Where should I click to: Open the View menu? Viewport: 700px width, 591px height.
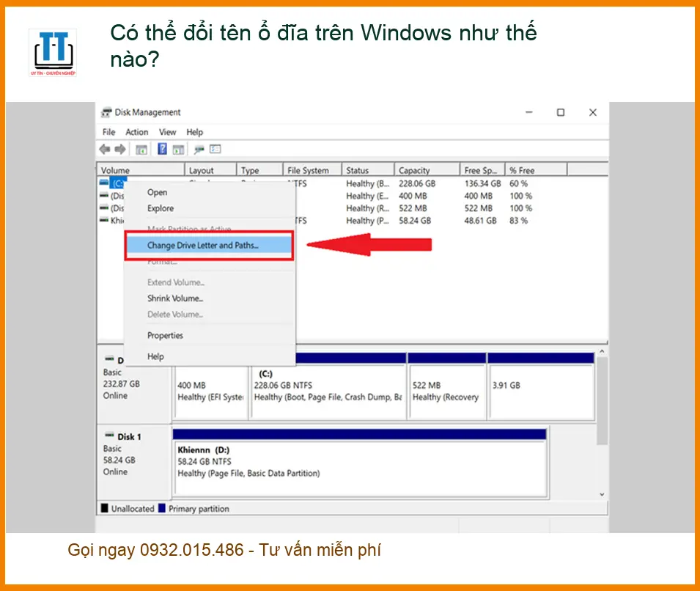[x=167, y=132]
